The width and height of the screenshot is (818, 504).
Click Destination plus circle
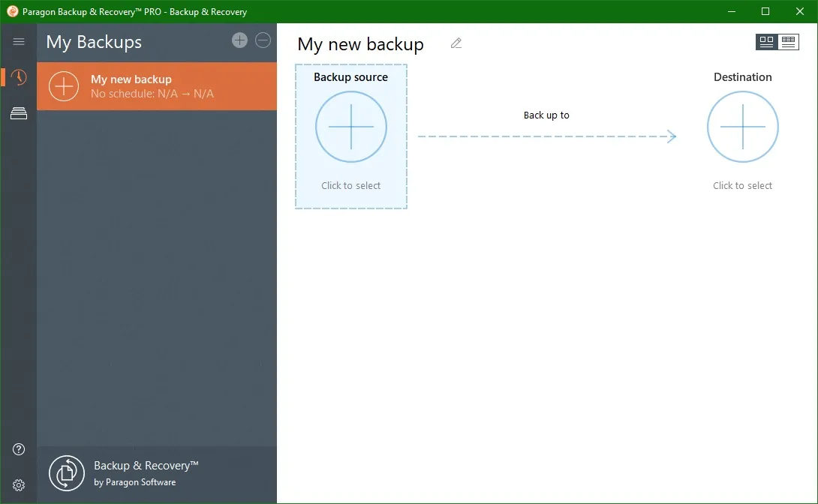pos(743,127)
